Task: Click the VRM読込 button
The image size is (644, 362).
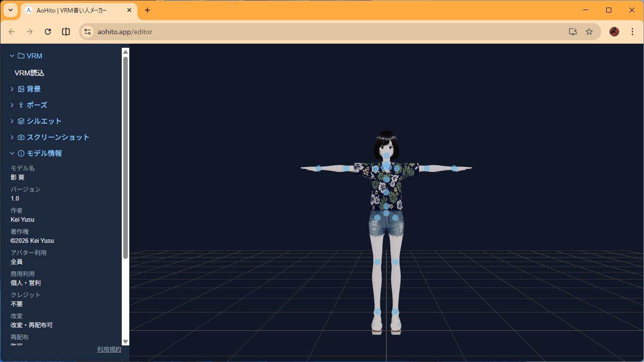Action: click(29, 73)
